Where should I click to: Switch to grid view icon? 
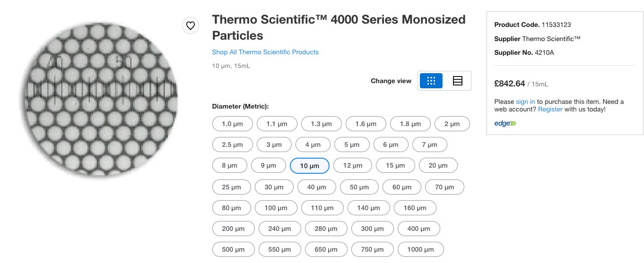431,81
